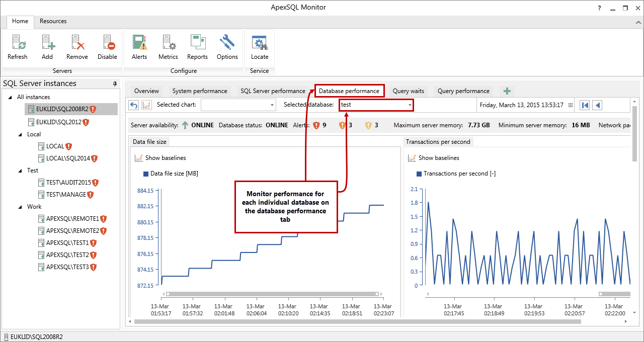The height and width of the screenshot is (342, 644).
Task: Open the Alerts configuration
Action: [x=139, y=47]
